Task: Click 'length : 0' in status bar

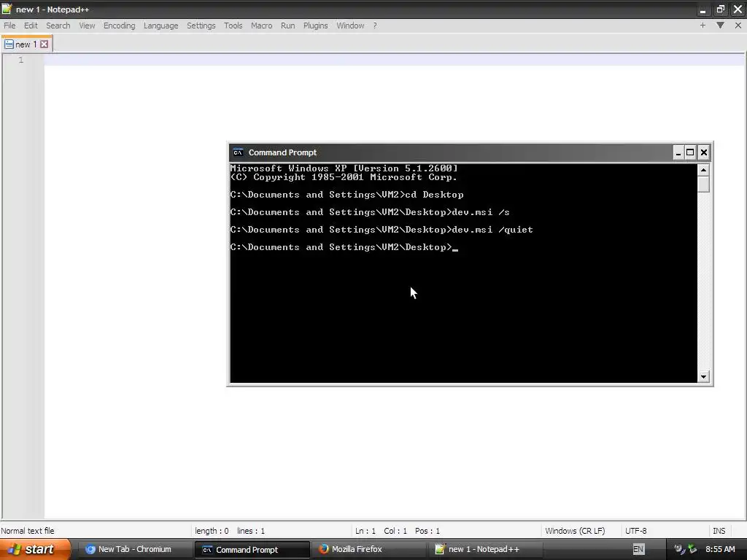Action: click(x=212, y=531)
